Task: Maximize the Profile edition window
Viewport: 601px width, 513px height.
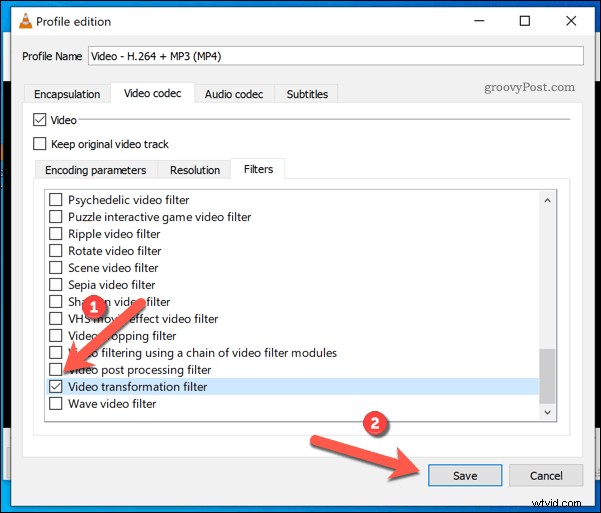Action: 525,21
